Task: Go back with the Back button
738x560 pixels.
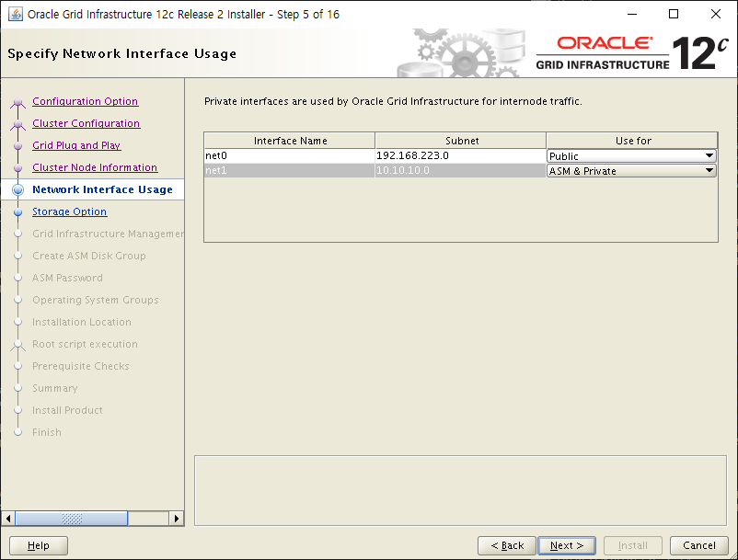Action: click(507, 545)
